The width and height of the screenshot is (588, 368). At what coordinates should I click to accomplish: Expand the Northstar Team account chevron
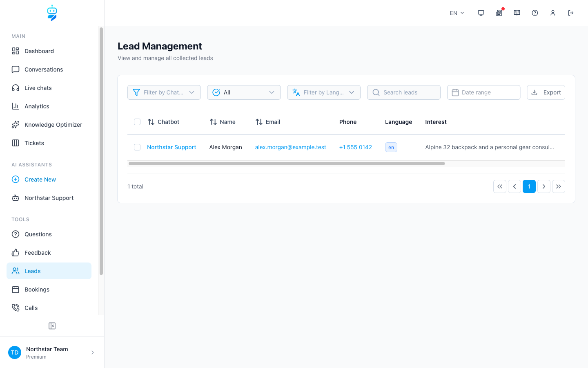[x=93, y=352]
